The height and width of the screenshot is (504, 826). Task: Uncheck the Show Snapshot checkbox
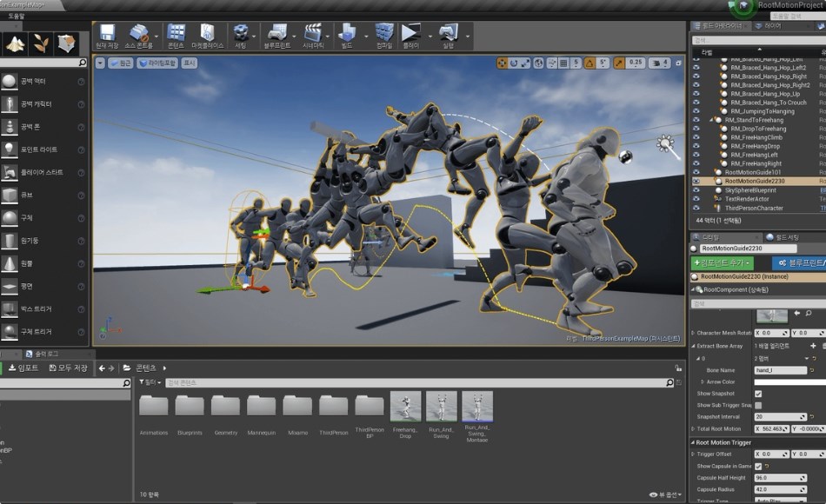pos(757,393)
